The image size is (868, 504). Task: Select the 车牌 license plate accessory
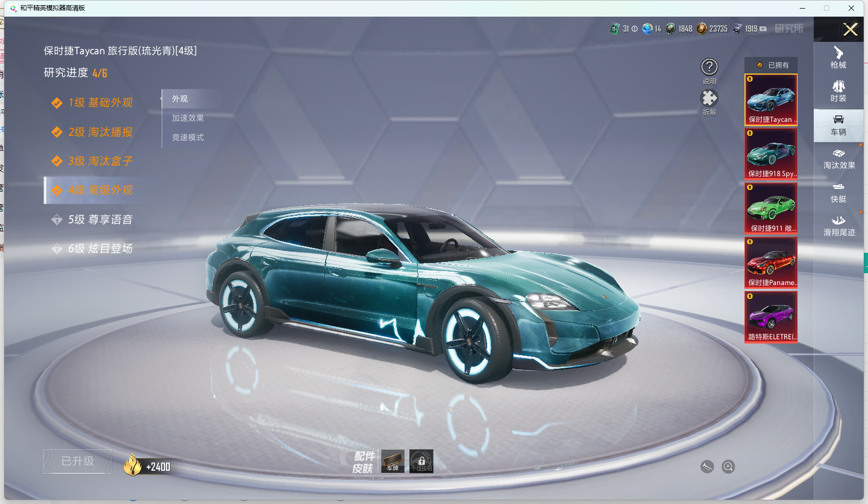[393, 461]
